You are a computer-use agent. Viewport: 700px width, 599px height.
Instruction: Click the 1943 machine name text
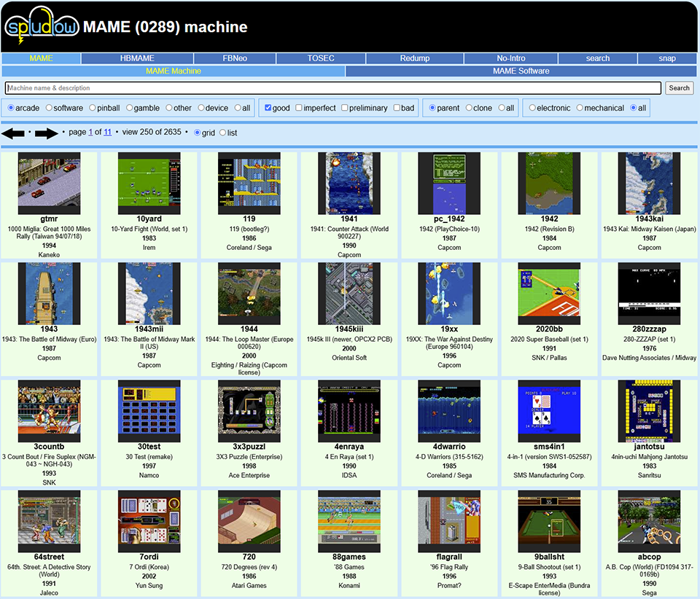tap(49, 329)
